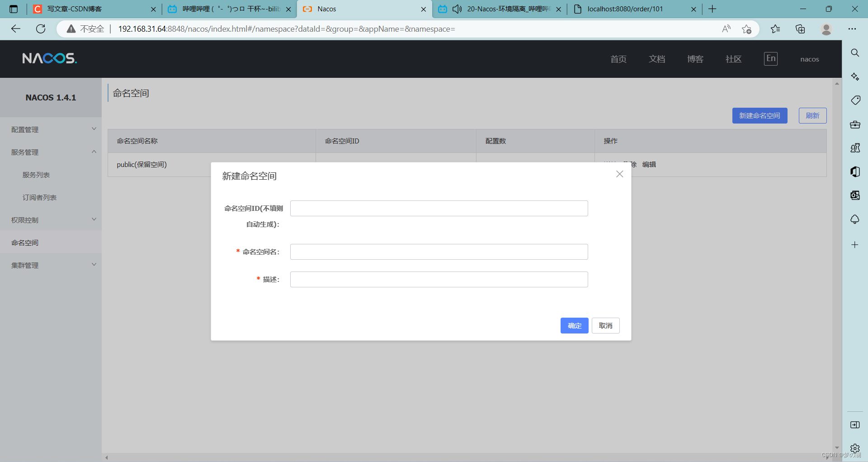The width and height of the screenshot is (868, 462).
Task: Open a new browser tab
Action: point(712,9)
